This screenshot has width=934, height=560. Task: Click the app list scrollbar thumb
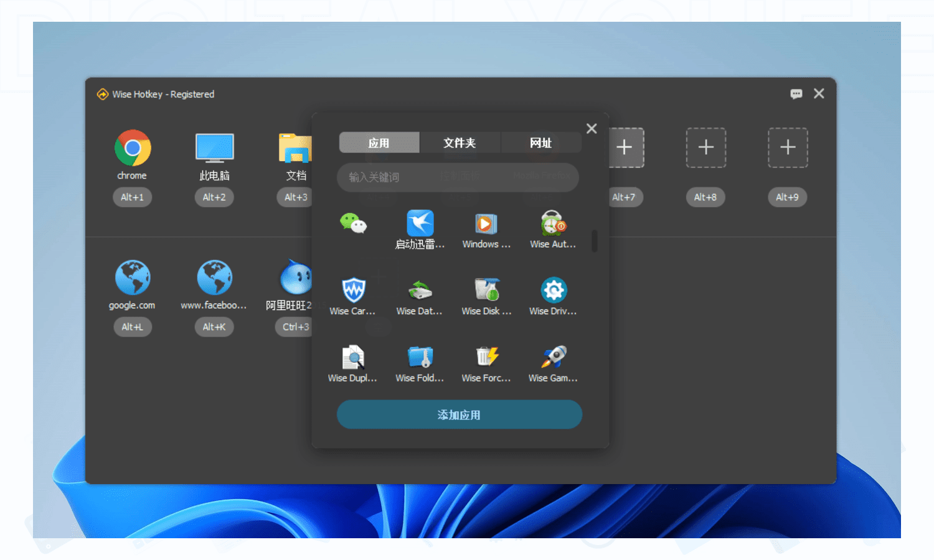[x=595, y=241]
